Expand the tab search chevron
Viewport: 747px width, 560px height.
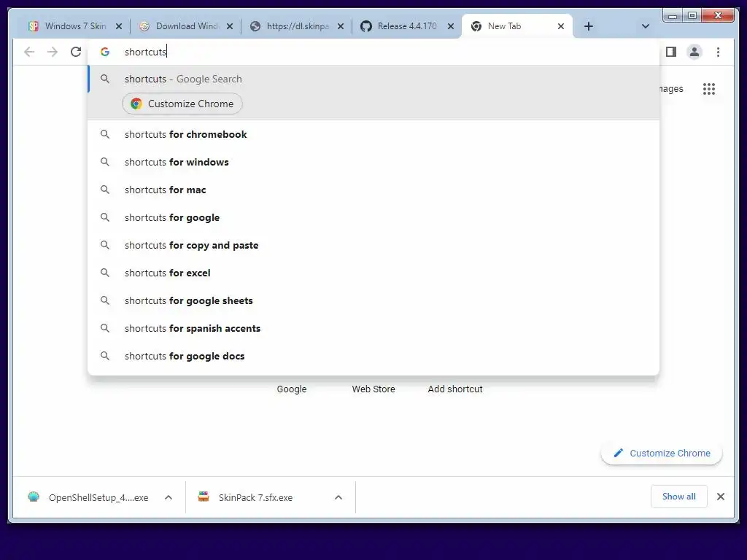pos(646,26)
